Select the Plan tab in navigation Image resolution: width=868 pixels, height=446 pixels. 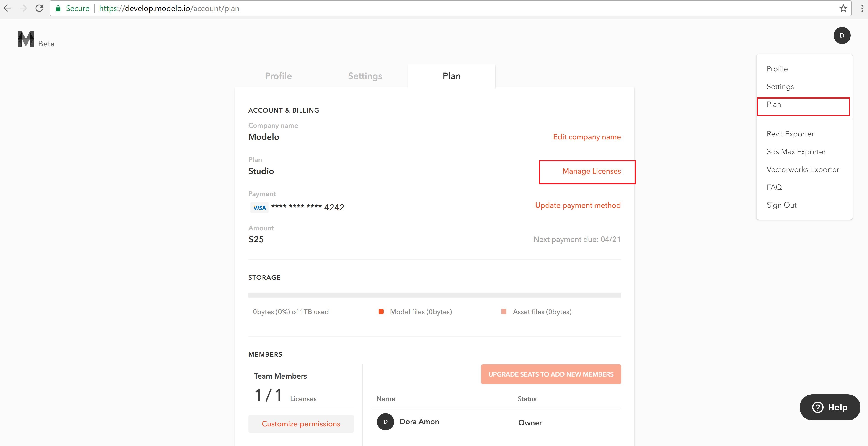(x=451, y=76)
